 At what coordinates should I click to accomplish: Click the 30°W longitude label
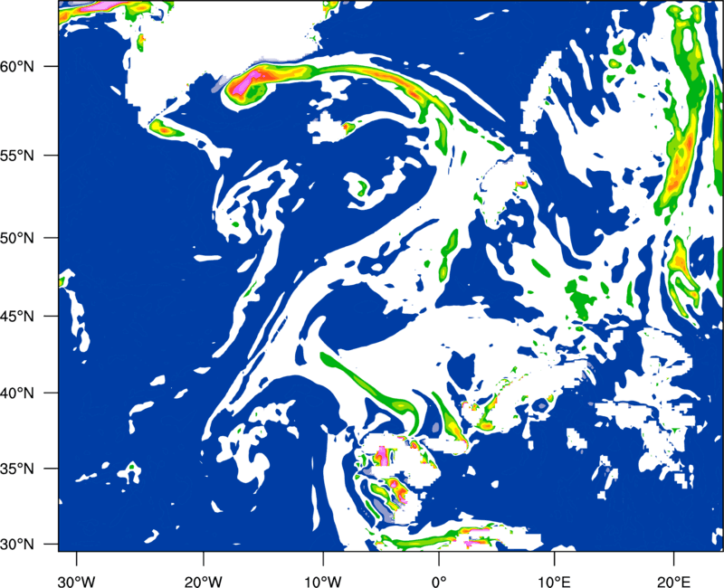tap(76, 581)
